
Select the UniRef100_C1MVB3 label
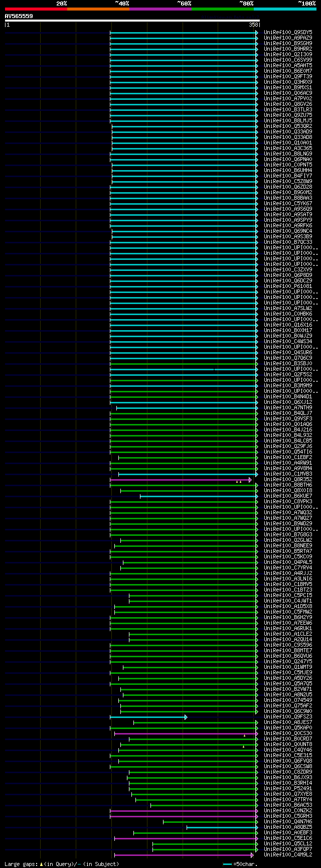[x=288, y=474]
